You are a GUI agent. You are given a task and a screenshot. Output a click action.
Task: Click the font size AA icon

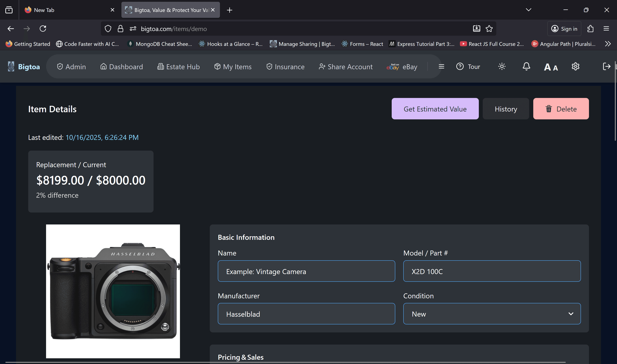[x=551, y=67]
